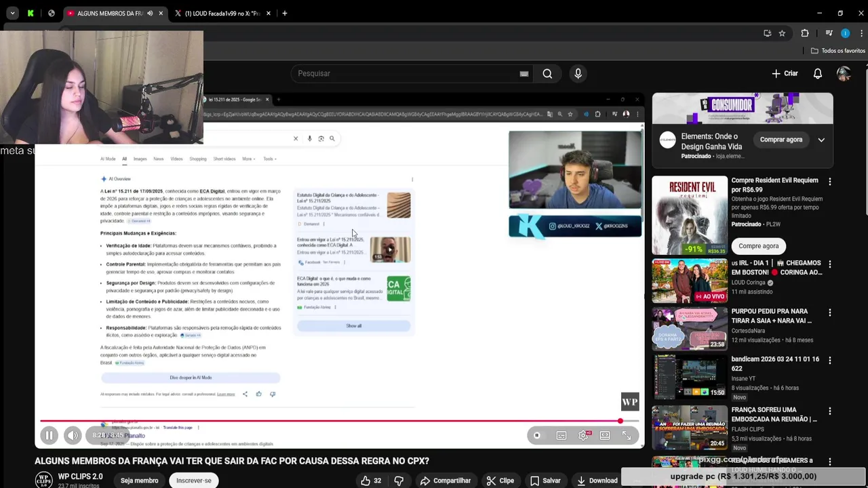Click the Download button

coord(597,481)
